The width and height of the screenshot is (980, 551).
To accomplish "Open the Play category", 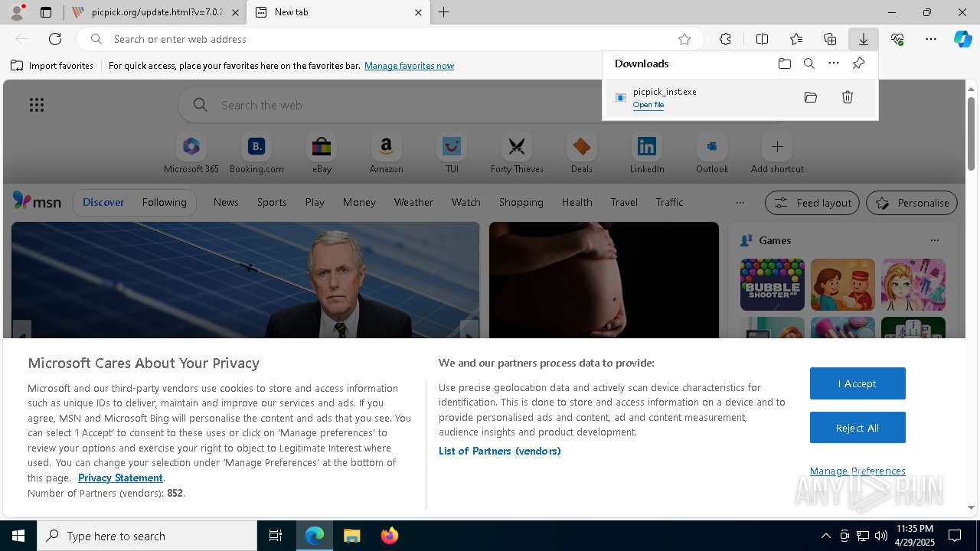I will point(315,202).
